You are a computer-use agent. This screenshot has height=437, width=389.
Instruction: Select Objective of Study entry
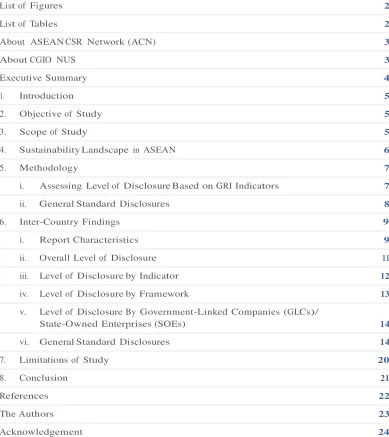pos(61,114)
